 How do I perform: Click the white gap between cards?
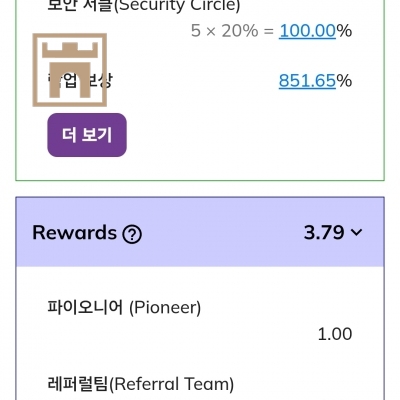pyautogui.click(x=200, y=189)
